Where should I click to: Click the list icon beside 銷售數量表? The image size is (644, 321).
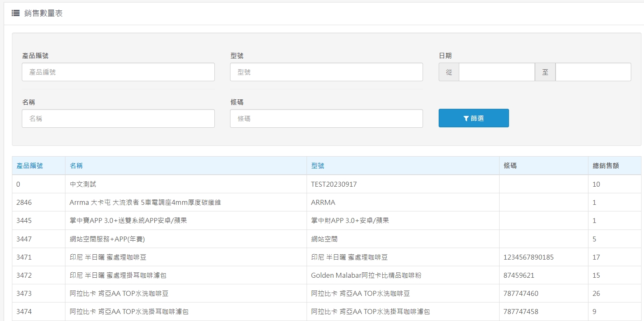[16, 13]
